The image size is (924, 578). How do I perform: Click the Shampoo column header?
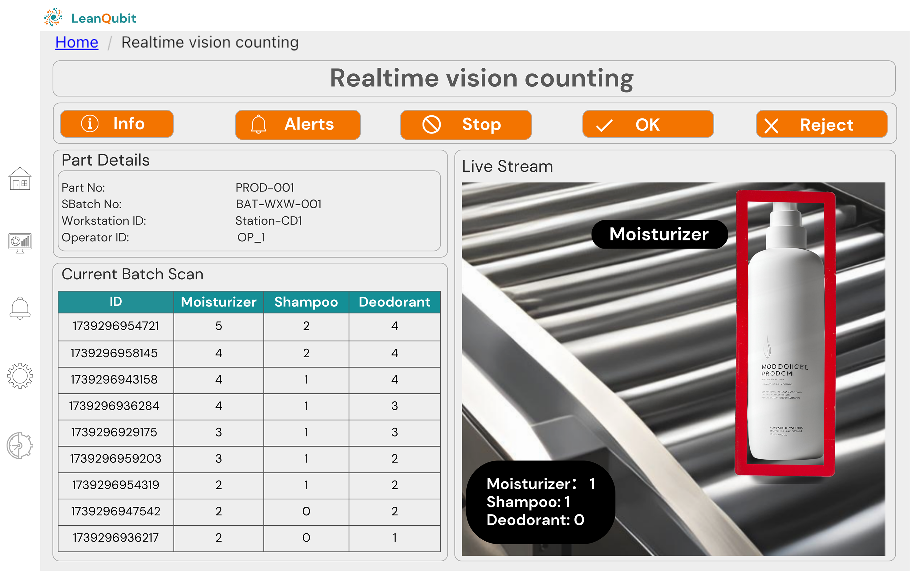306,302
